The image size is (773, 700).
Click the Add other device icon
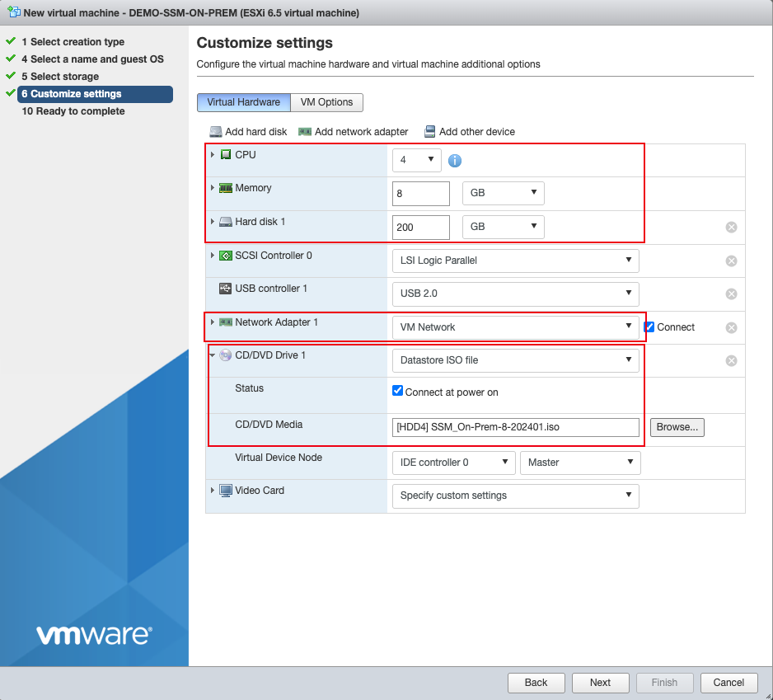tap(429, 131)
